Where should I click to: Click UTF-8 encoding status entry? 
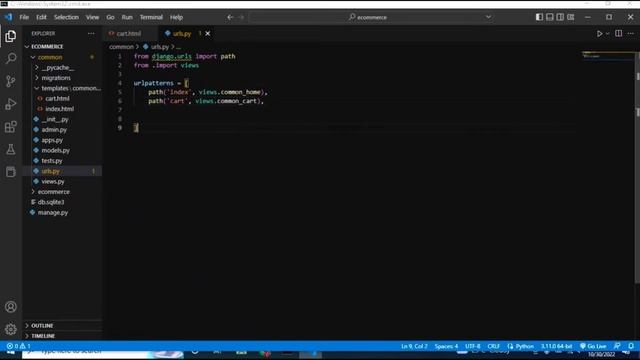tap(473, 346)
